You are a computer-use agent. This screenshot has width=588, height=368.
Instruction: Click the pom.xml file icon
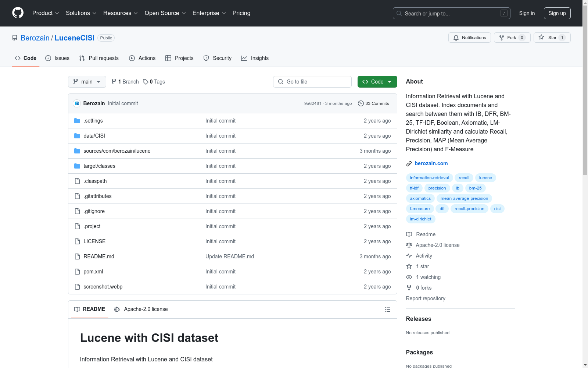coord(77,272)
